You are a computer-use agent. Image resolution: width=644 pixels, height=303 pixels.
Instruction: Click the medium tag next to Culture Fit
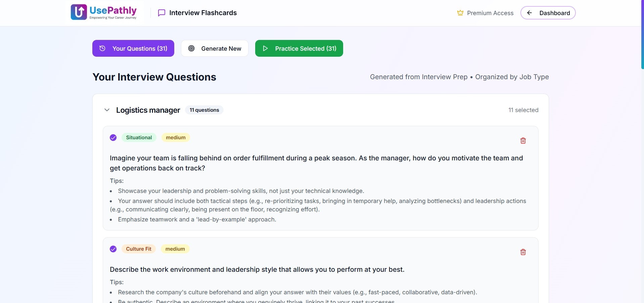[175, 249]
